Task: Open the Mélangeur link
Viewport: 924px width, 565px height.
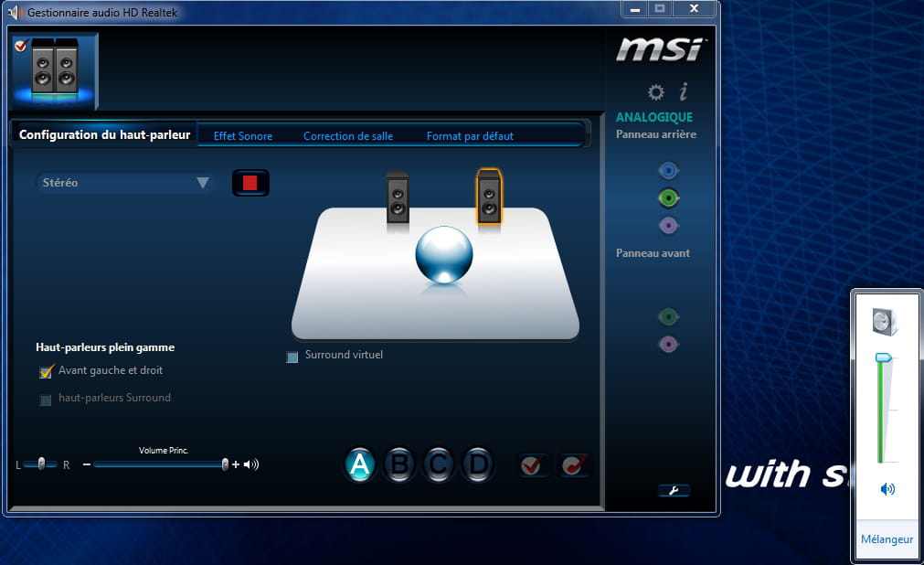Action: [x=887, y=539]
